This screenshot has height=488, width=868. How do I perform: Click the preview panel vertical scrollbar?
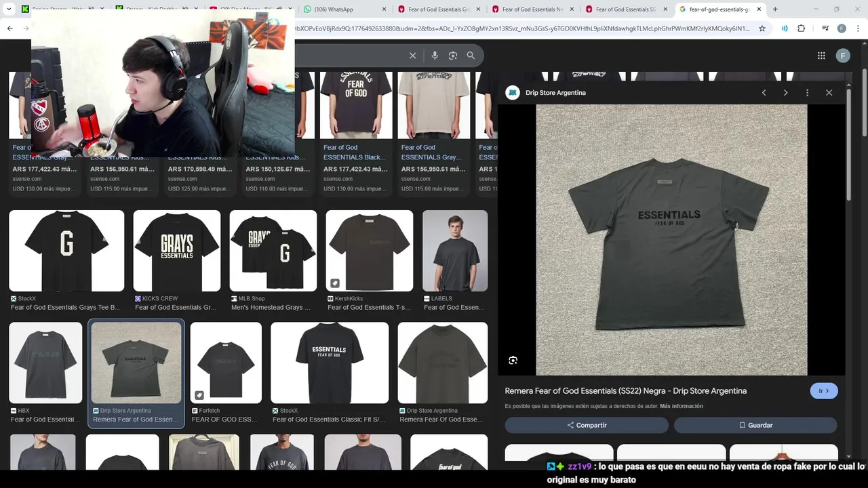[x=848, y=143]
